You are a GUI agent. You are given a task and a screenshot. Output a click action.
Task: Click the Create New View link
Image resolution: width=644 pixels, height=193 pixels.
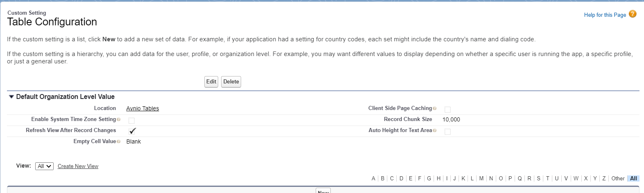coord(78,166)
